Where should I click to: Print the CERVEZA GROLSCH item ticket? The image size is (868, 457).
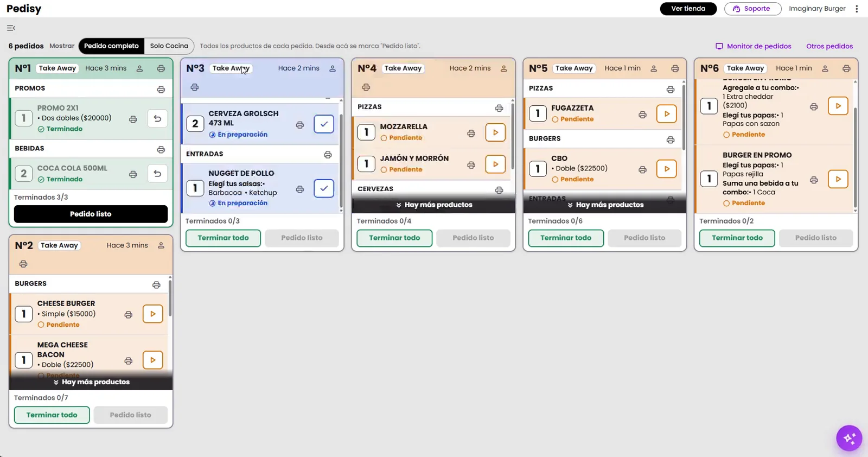click(x=300, y=125)
